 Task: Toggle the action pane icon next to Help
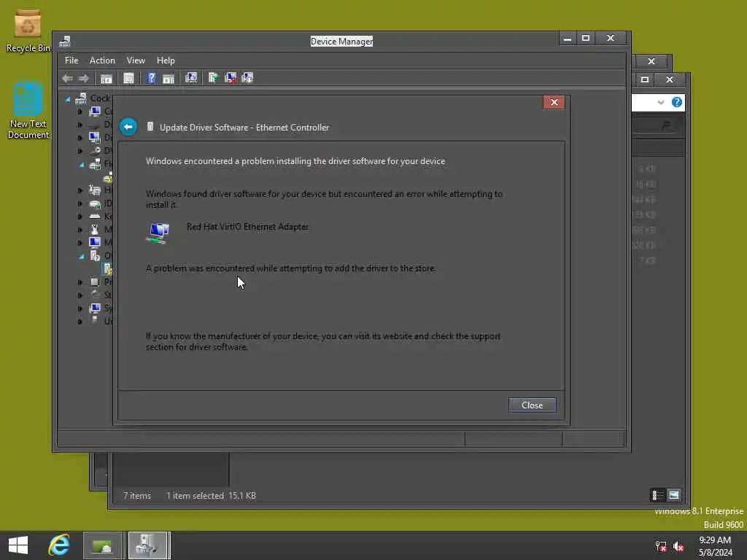(169, 78)
